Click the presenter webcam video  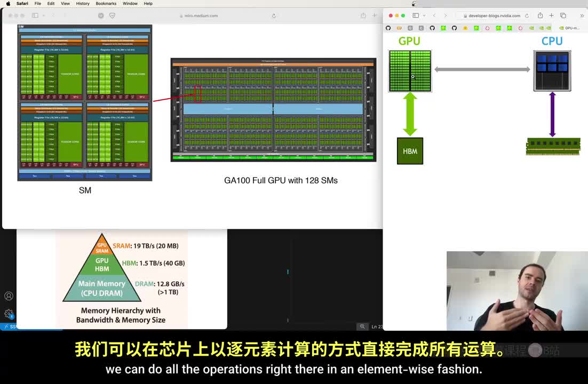(x=517, y=291)
